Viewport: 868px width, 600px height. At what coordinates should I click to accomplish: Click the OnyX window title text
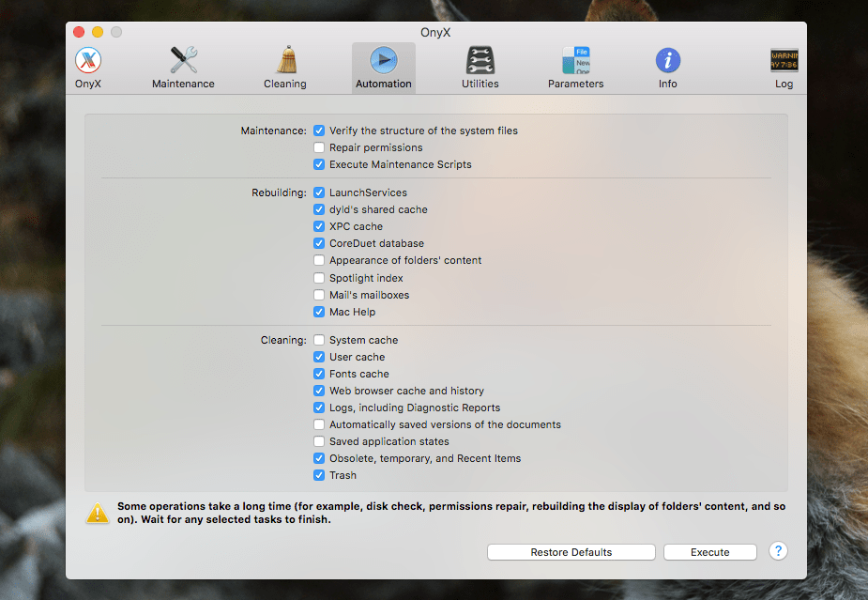pos(435,32)
